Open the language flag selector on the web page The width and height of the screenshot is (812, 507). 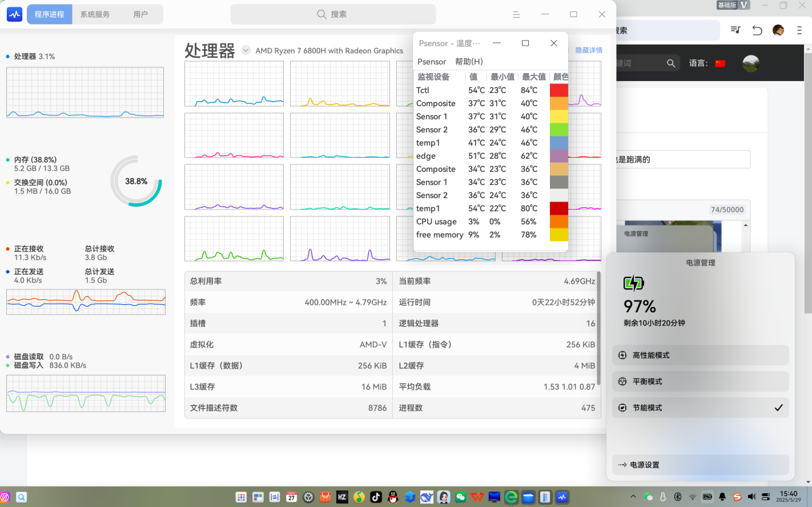720,63
